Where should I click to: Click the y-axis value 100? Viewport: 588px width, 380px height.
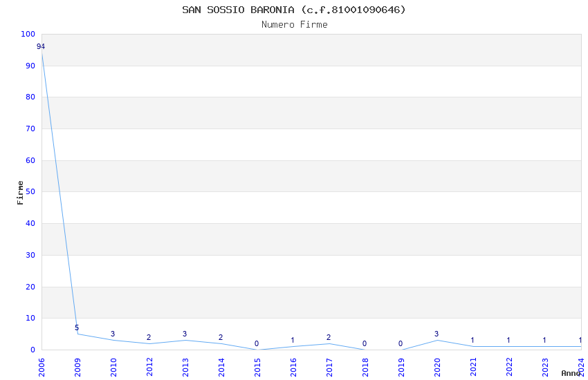point(28,34)
